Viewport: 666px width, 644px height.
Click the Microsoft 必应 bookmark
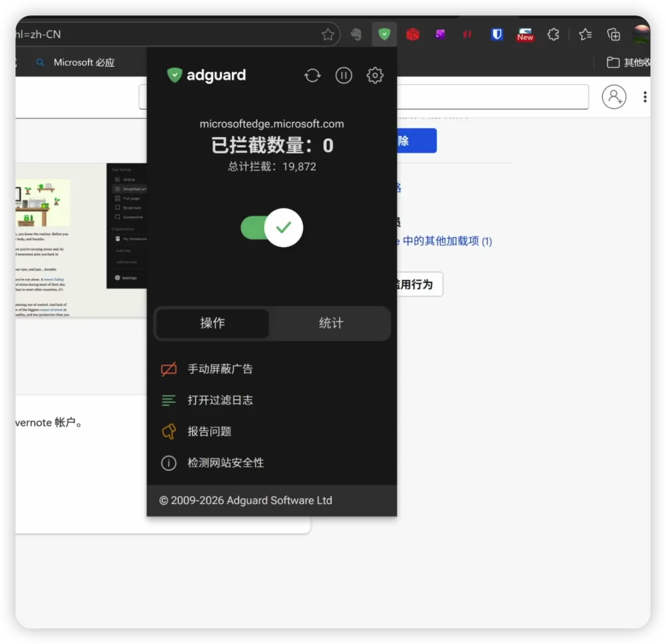76,62
